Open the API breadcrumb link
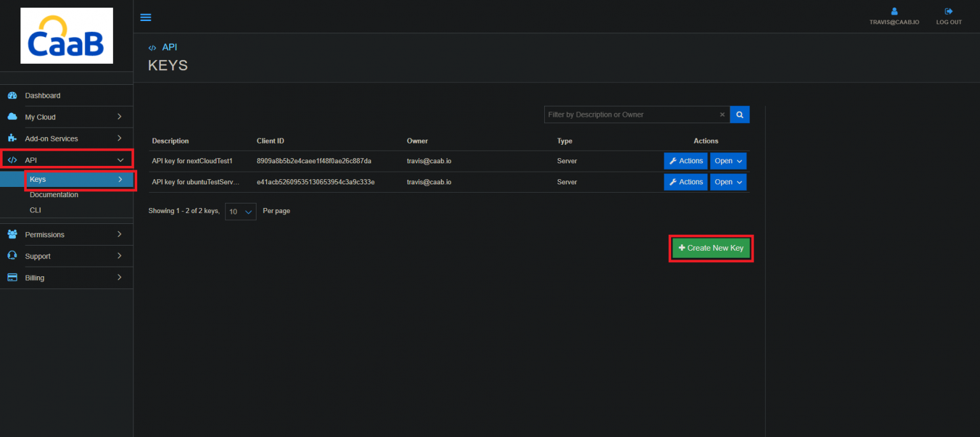Image resolution: width=980 pixels, height=437 pixels. (168, 47)
